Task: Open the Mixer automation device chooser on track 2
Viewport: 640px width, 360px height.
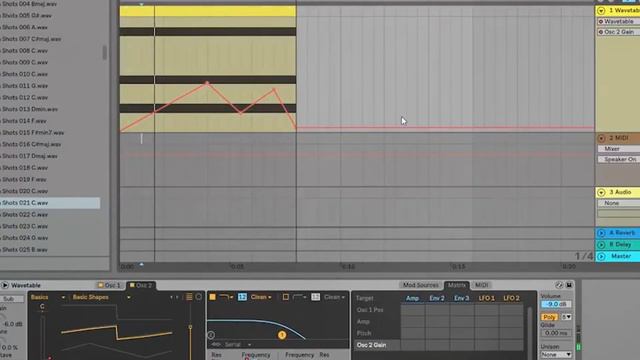Action: click(x=618, y=149)
